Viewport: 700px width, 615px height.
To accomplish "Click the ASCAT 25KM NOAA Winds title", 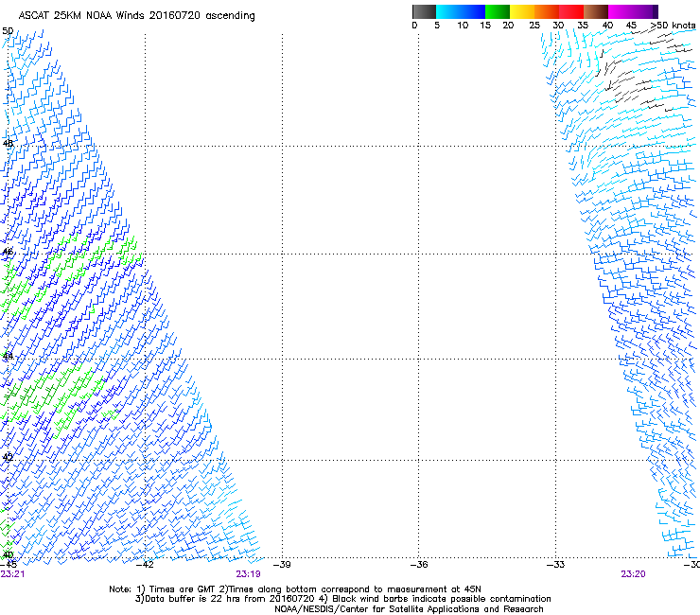I will 136,16.
